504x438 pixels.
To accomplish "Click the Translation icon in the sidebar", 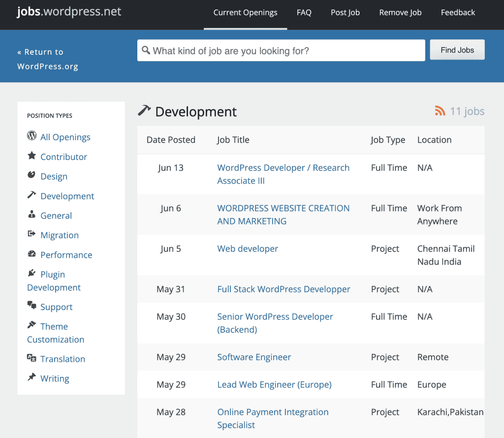I will [x=31, y=359].
